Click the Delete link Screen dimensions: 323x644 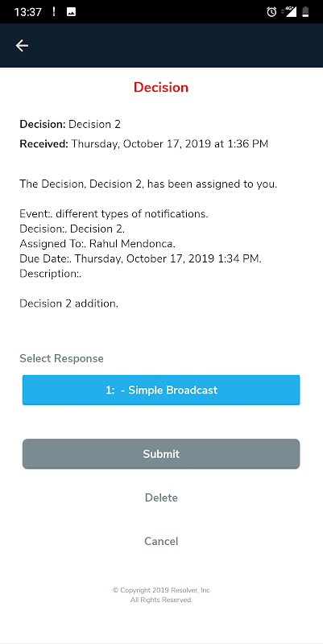[x=161, y=497]
